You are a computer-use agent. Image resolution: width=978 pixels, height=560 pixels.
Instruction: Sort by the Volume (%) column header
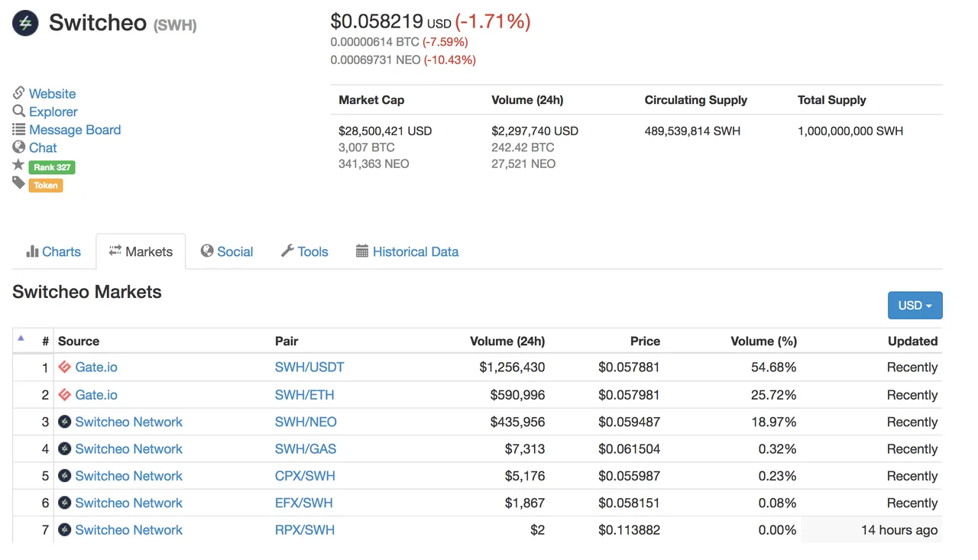763,342
